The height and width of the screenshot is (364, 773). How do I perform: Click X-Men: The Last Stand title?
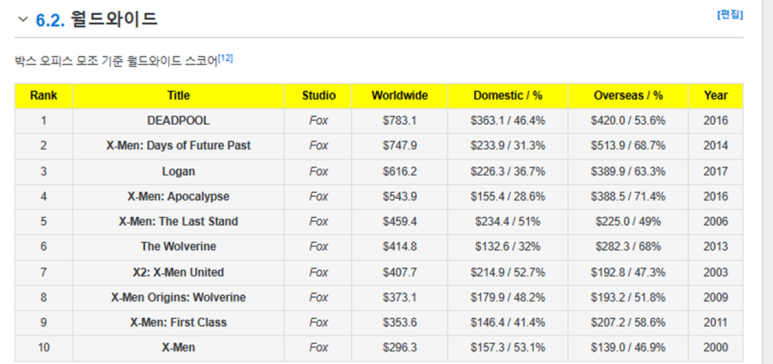(178, 222)
